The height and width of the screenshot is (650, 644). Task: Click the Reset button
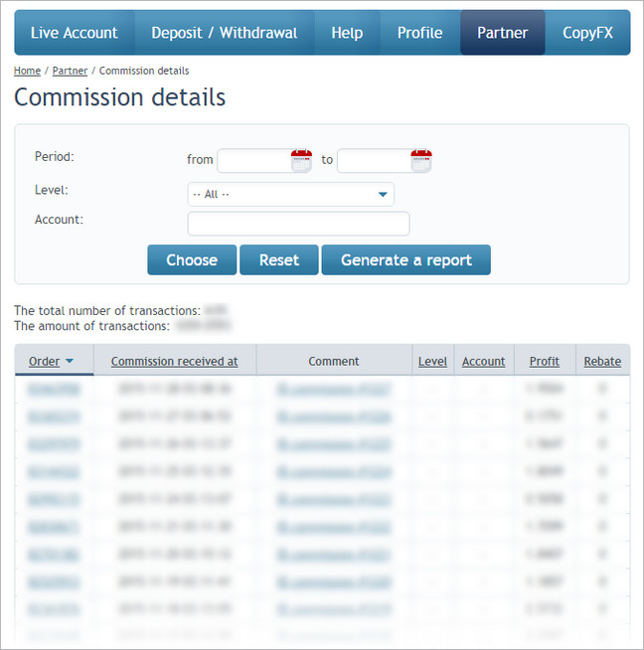(x=278, y=259)
